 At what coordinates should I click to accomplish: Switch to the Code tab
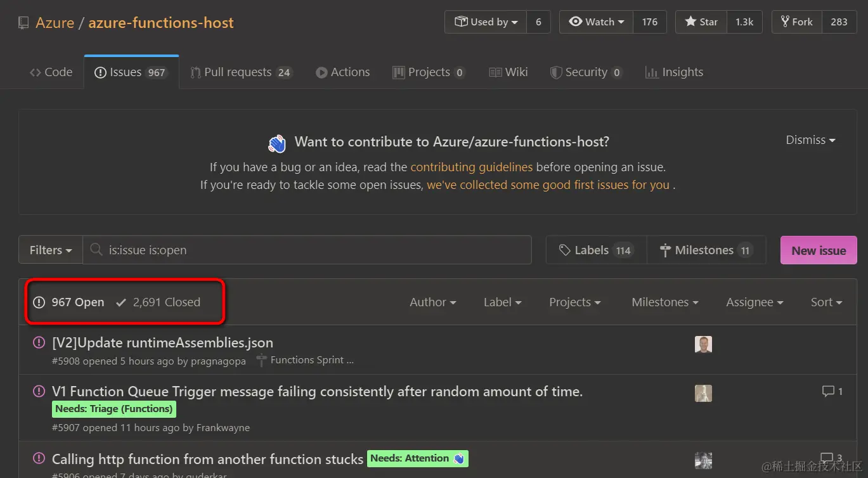pos(51,72)
